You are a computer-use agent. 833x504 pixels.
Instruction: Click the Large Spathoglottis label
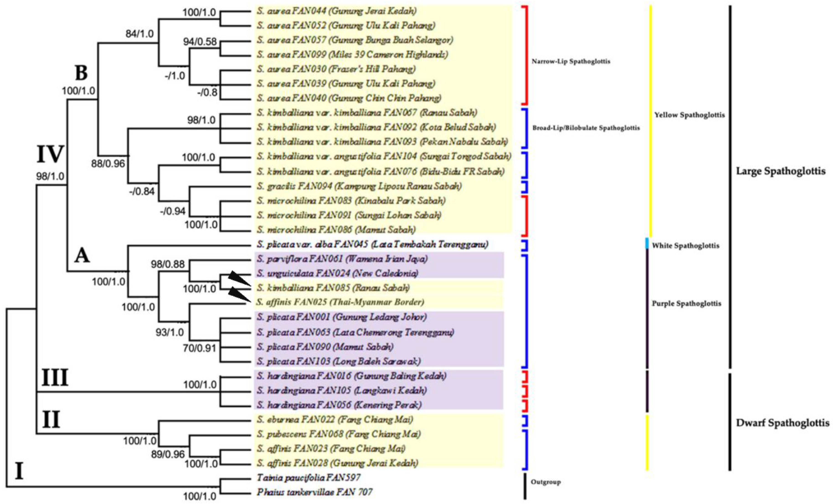(781, 171)
